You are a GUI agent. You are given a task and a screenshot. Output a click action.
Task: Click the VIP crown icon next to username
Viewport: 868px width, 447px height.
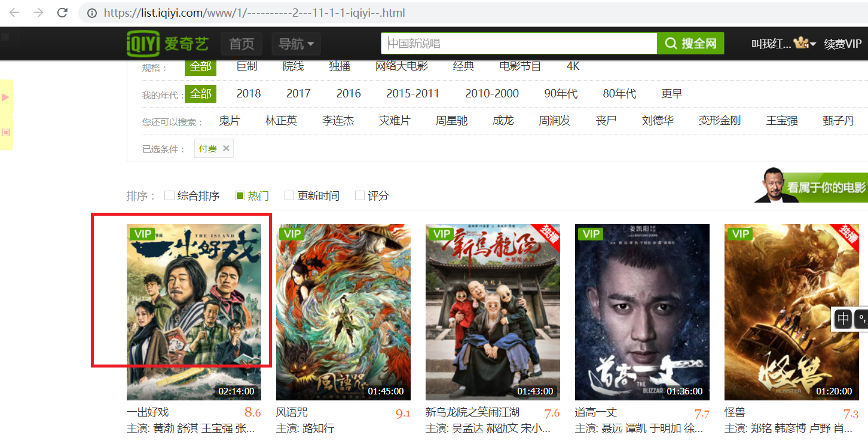pos(801,43)
